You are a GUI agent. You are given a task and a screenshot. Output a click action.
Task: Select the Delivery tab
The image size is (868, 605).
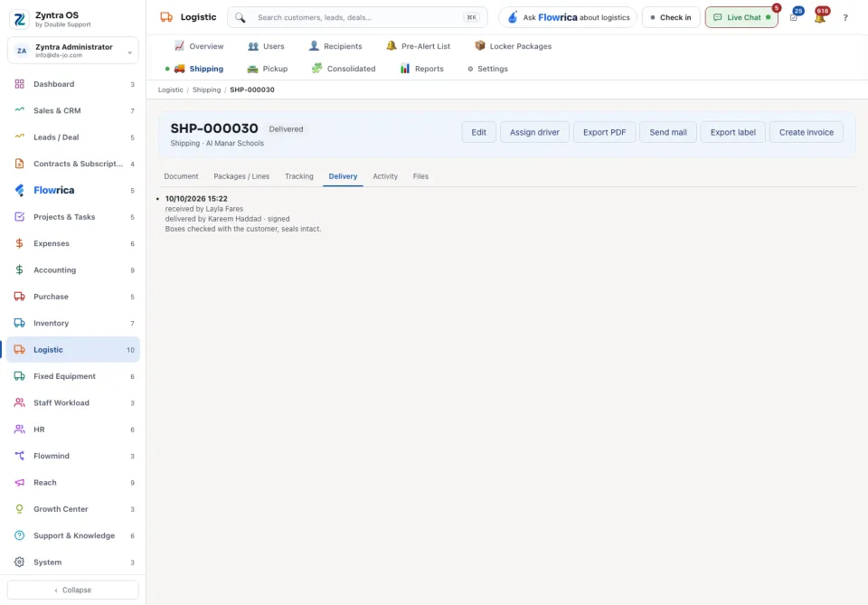click(x=343, y=176)
